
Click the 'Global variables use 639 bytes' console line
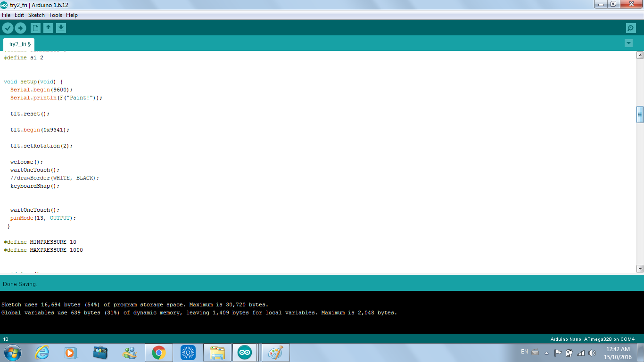point(199,313)
